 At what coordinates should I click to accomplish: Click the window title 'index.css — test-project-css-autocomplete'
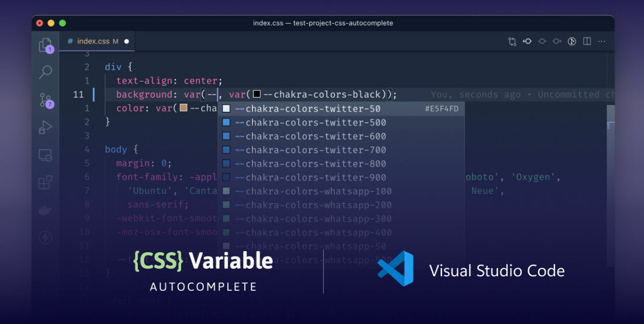coord(323,23)
